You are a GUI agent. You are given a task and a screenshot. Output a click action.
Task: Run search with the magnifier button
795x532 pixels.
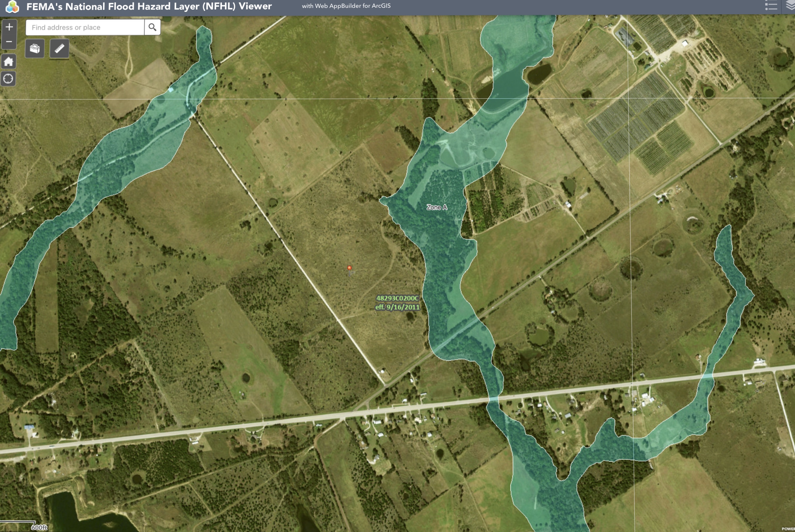pos(152,27)
